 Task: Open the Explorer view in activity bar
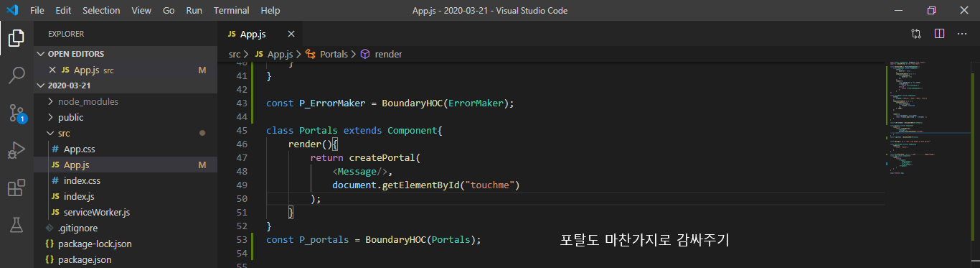click(x=17, y=37)
